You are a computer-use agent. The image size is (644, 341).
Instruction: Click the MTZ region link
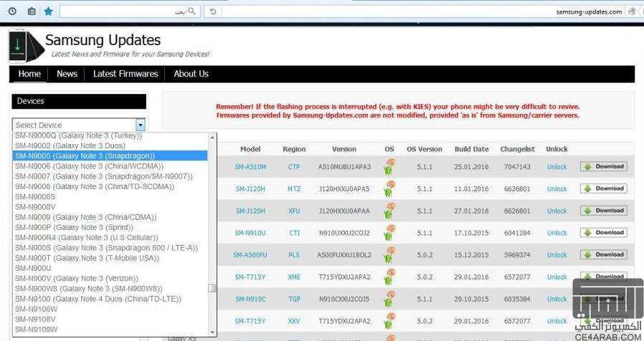tap(294, 188)
